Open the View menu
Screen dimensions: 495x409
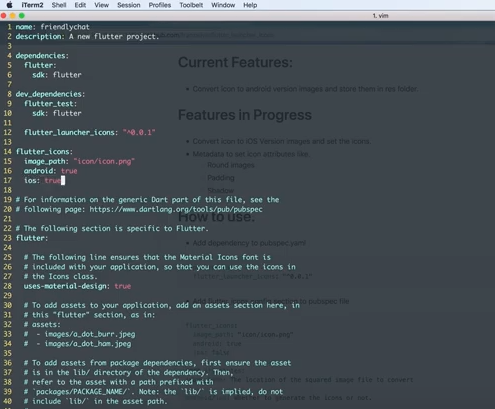[101, 5]
